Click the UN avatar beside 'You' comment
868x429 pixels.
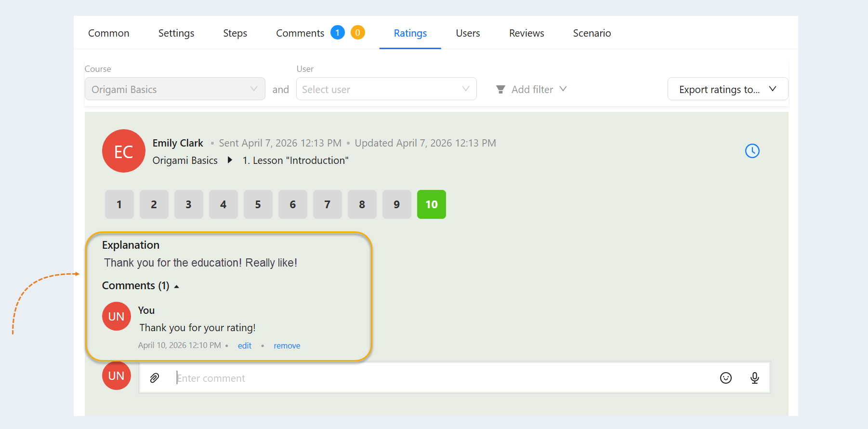pyautogui.click(x=117, y=316)
